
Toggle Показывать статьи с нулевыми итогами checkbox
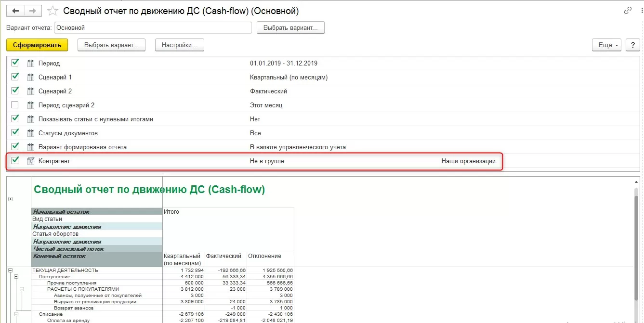[x=15, y=118]
